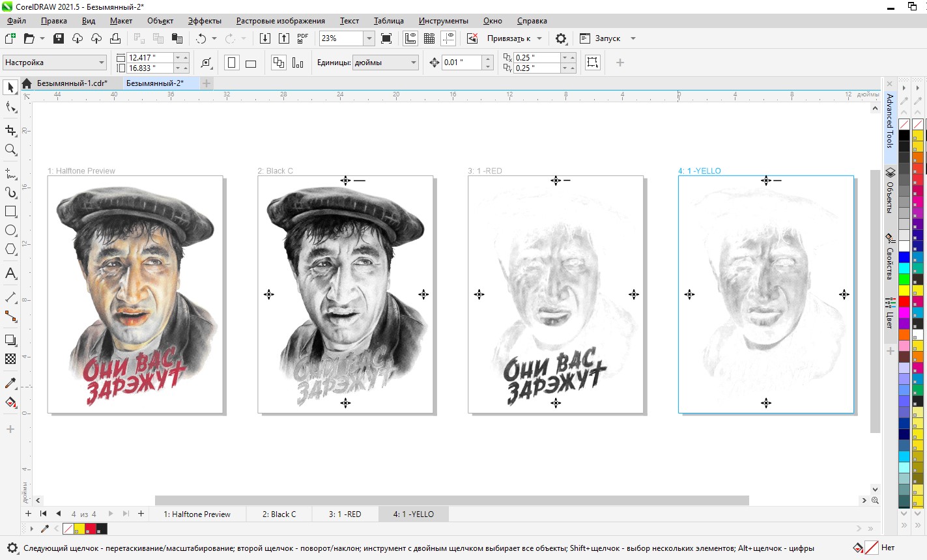Click the Paste clipboard icon
927x560 pixels.
[177, 38]
